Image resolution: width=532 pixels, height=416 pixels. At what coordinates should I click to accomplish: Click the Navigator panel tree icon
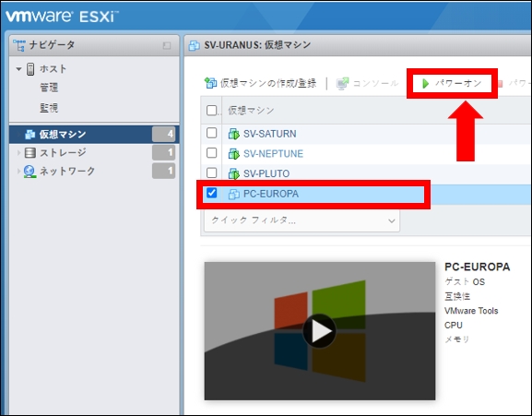(19, 45)
